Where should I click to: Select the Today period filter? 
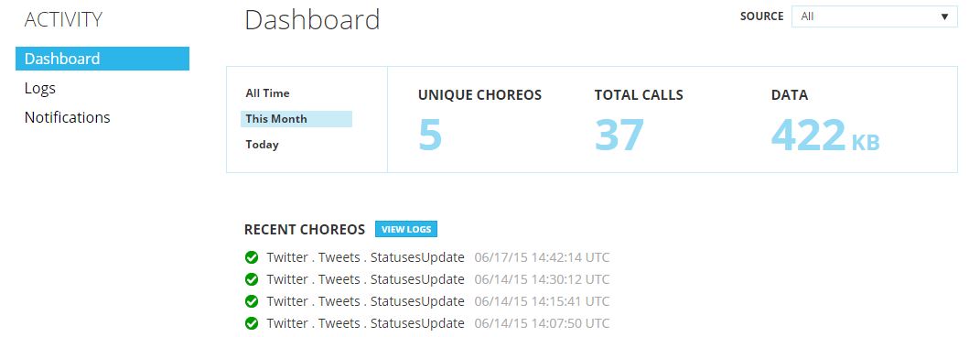262,145
